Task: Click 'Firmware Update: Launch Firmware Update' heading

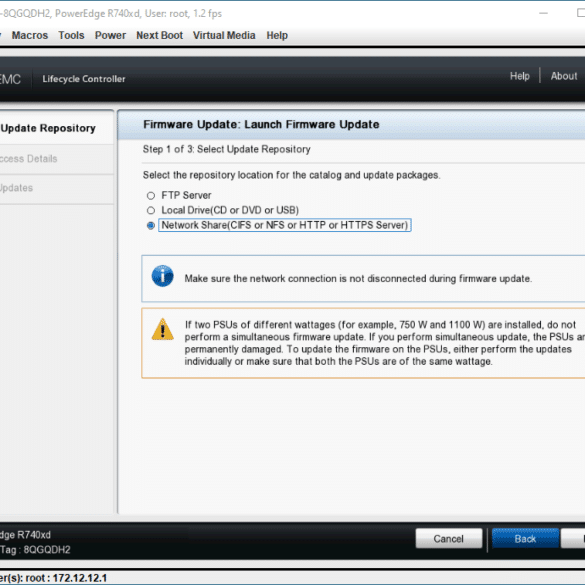Action: 261,124
